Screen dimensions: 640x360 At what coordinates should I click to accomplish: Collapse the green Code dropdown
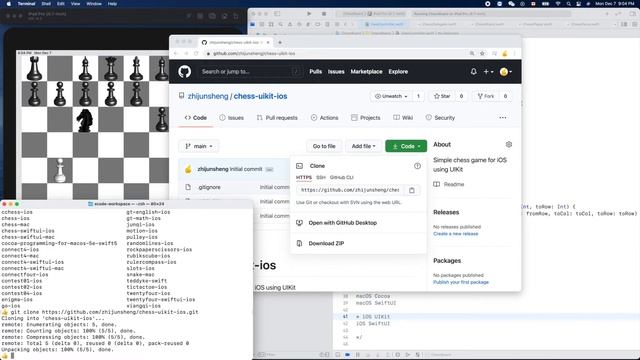(406, 146)
